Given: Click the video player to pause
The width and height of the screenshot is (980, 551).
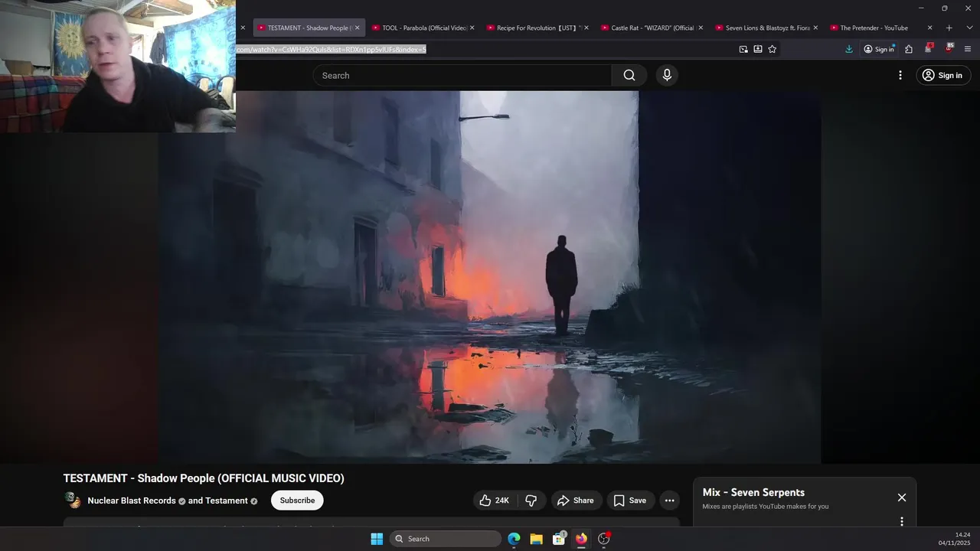Looking at the screenshot, I should click(x=490, y=277).
